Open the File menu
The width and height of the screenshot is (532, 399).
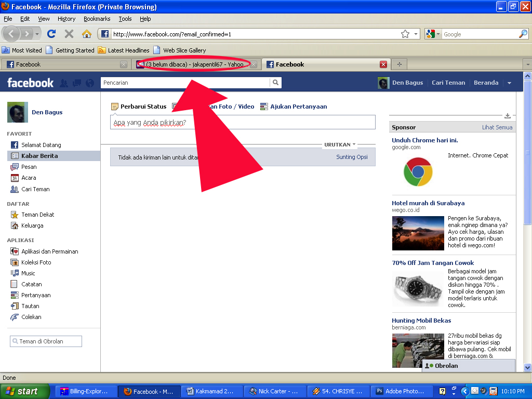point(8,19)
